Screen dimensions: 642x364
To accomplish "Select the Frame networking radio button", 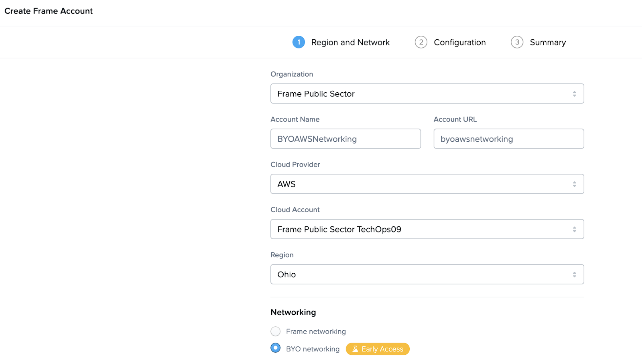I will click(276, 331).
